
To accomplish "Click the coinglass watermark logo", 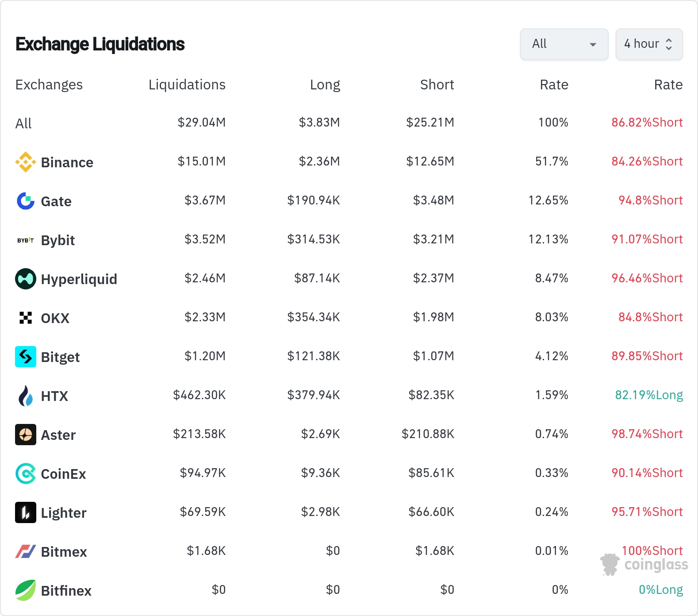I will coord(644,565).
